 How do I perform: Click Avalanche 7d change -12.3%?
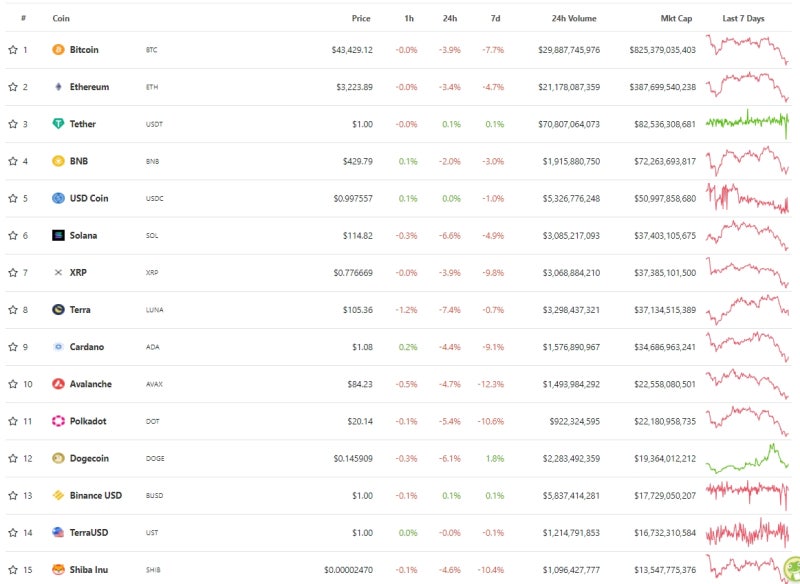tap(491, 385)
